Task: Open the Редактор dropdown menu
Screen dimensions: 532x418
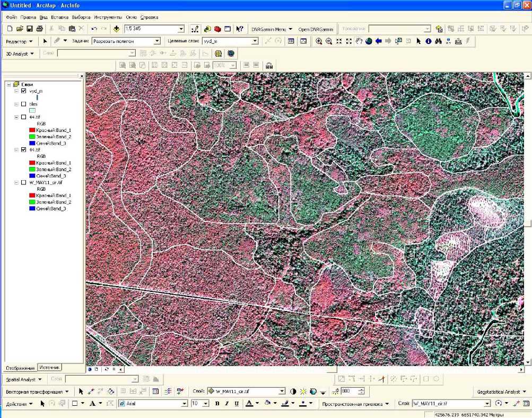Action: [x=19, y=41]
